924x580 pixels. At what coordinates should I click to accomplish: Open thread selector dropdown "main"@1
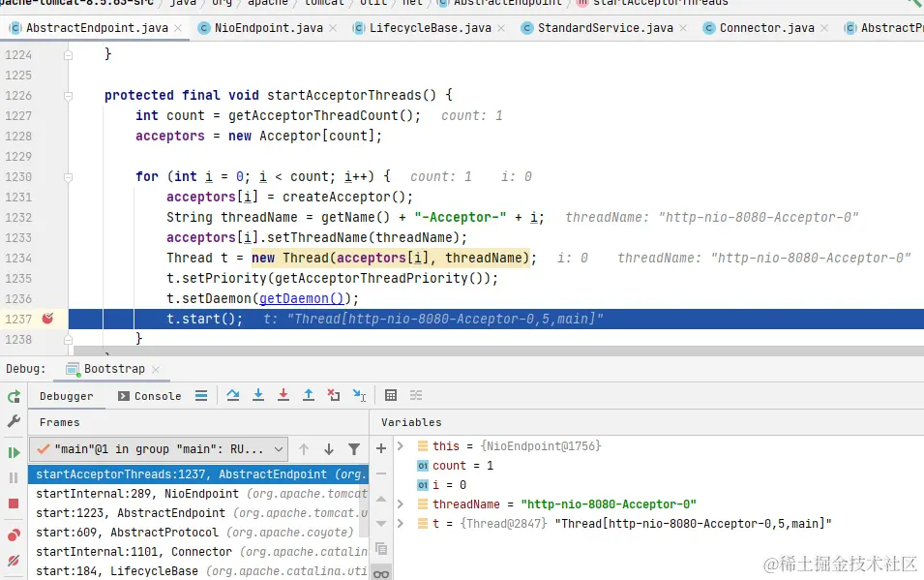pos(158,449)
